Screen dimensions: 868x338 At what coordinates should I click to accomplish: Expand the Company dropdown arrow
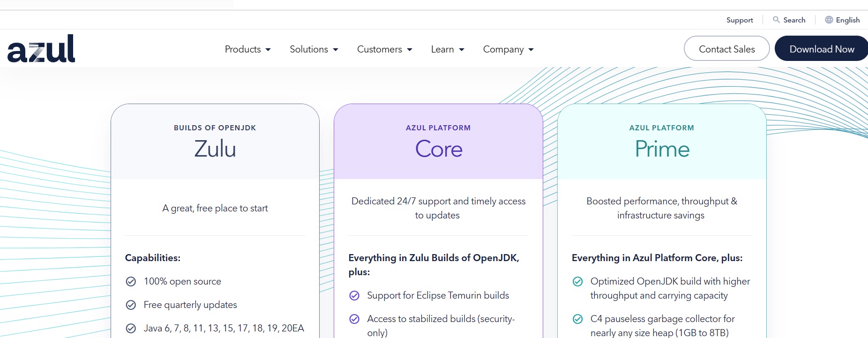[531, 50]
